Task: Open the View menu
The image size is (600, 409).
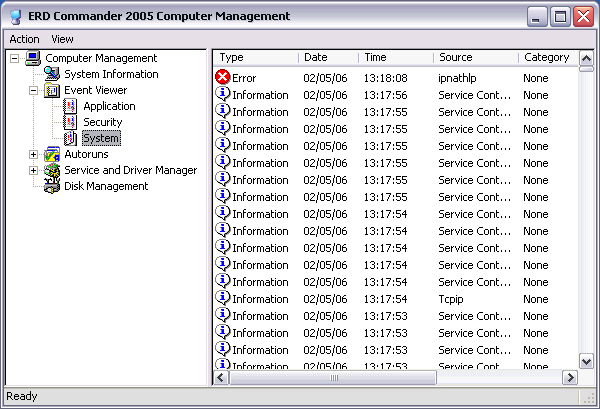Action: (x=62, y=39)
